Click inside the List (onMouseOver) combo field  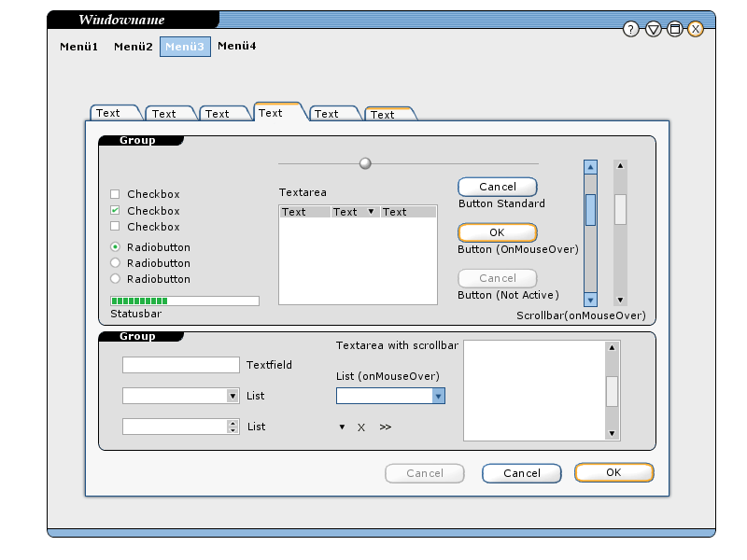pos(385,396)
